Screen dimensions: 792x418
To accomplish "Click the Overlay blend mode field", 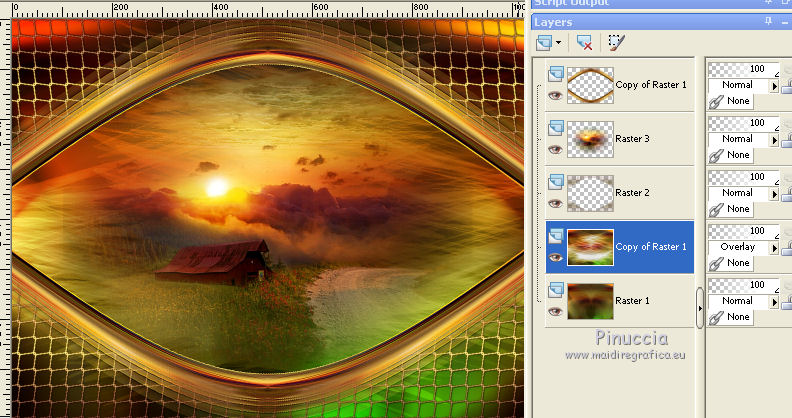I will [x=738, y=247].
